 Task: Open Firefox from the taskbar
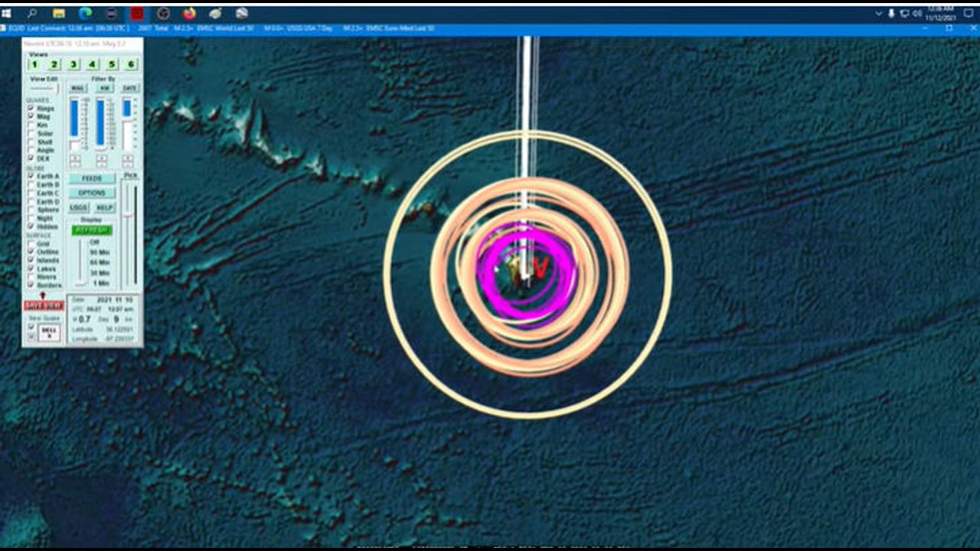pyautogui.click(x=189, y=13)
